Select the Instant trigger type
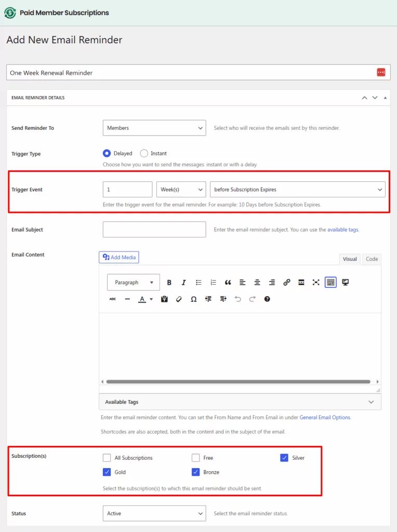Image resolution: width=397 pixels, height=532 pixels. click(x=144, y=153)
